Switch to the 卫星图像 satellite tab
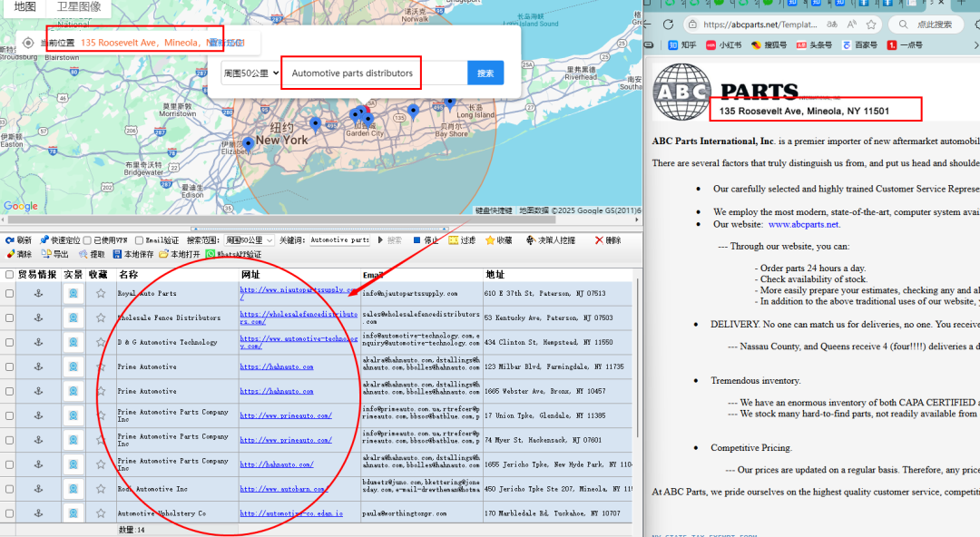 (79, 7)
